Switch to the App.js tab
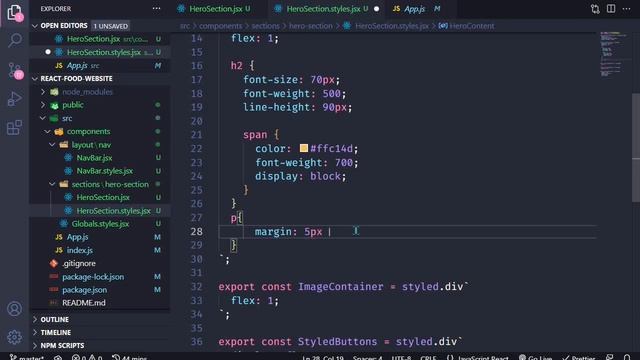This screenshot has width=640, height=360. (414, 9)
